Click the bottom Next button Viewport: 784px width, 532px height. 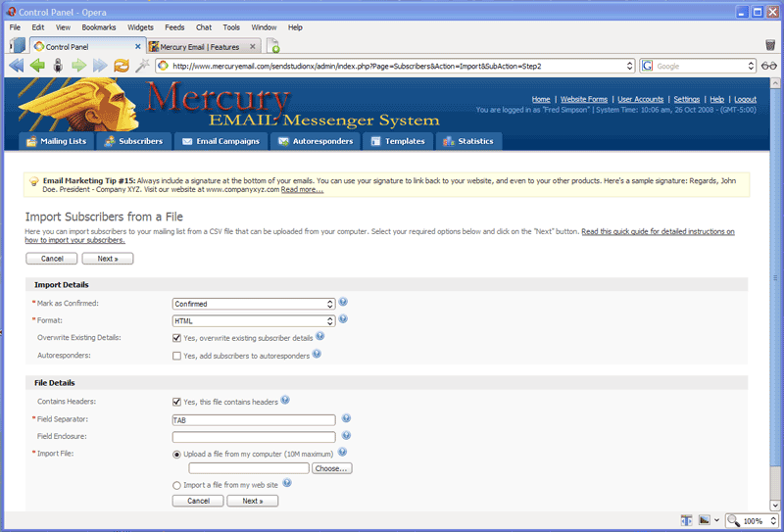click(x=253, y=501)
